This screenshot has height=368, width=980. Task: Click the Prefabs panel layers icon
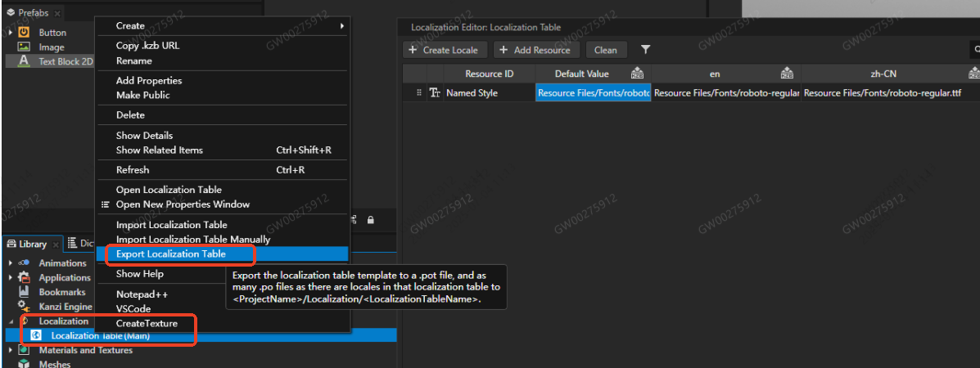[x=11, y=12]
